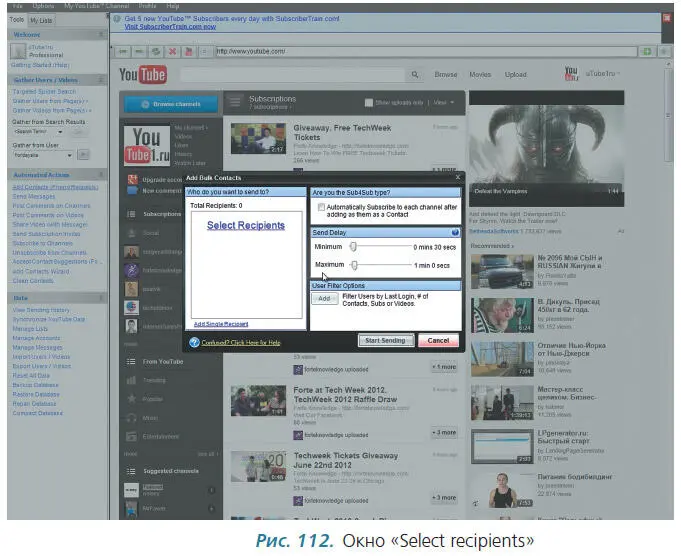Click the Upgrade account Google+ icon
Image resolution: width=681 pixels, height=556 pixels.
pos(132,179)
